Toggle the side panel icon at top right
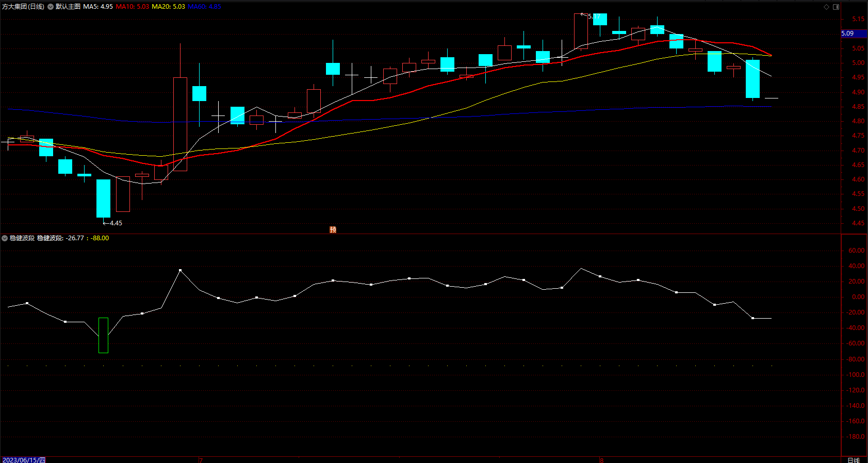Viewport: 868px width, 463px height. pyautogui.click(x=836, y=7)
